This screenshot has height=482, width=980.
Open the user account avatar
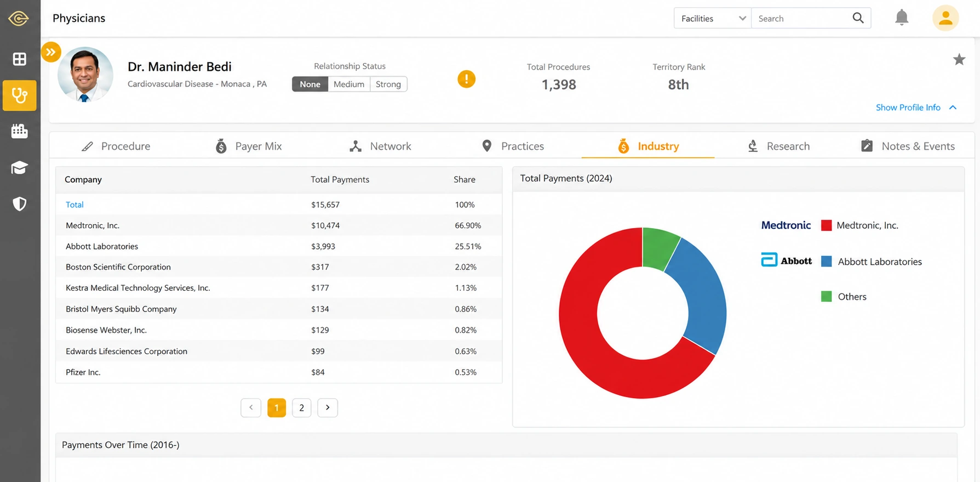coord(945,18)
